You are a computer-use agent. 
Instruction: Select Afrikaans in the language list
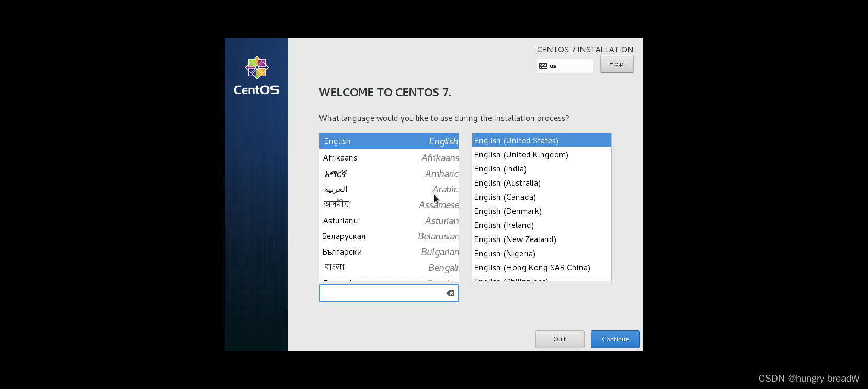point(389,158)
